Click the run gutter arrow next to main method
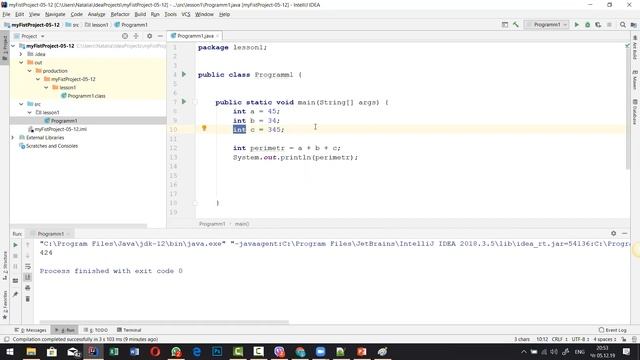 tap(184, 101)
